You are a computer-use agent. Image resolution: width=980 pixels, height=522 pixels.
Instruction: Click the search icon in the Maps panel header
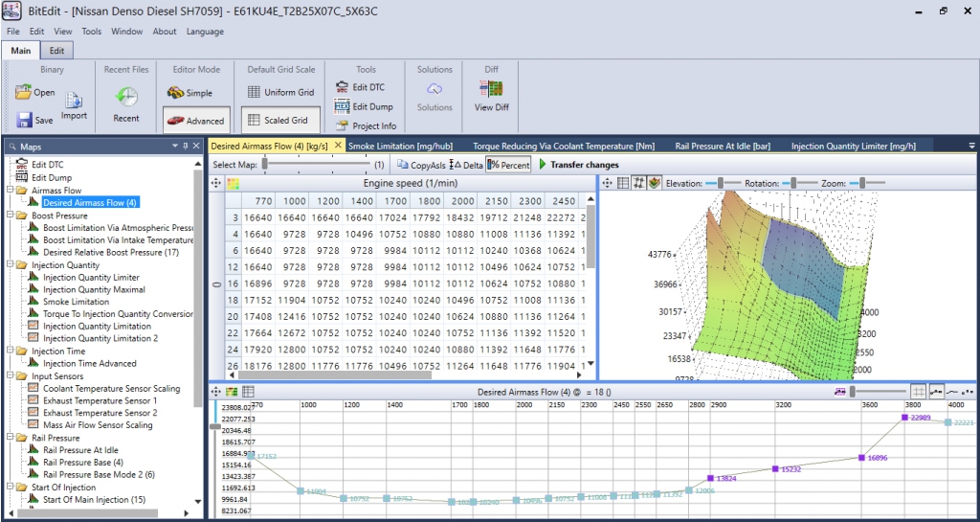(11, 147)
